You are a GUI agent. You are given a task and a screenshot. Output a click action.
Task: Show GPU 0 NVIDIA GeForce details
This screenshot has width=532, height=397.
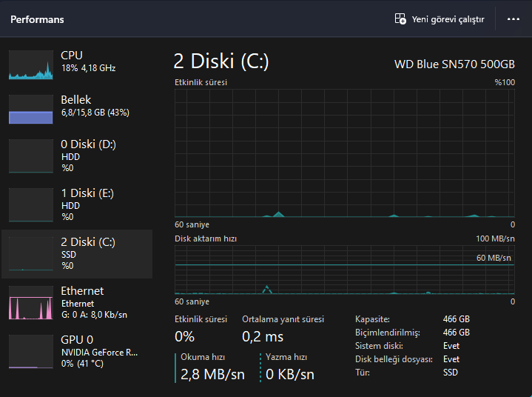point(99,351)
